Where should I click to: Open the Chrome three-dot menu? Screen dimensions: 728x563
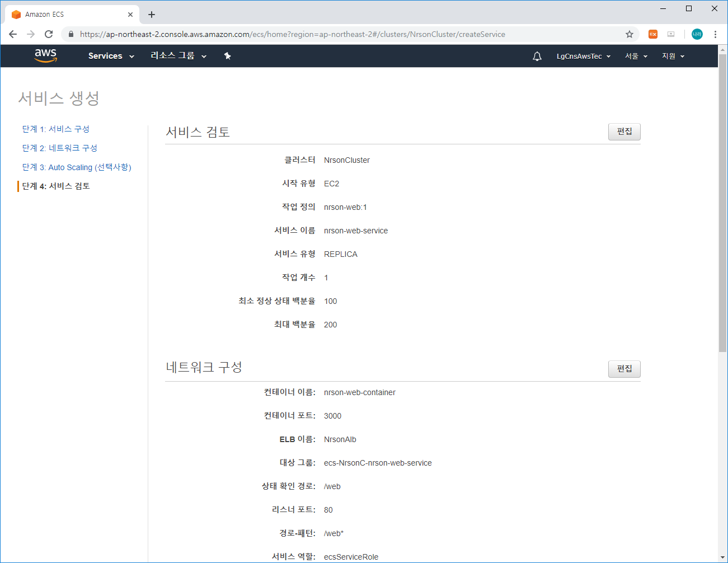tap(715, 34)
